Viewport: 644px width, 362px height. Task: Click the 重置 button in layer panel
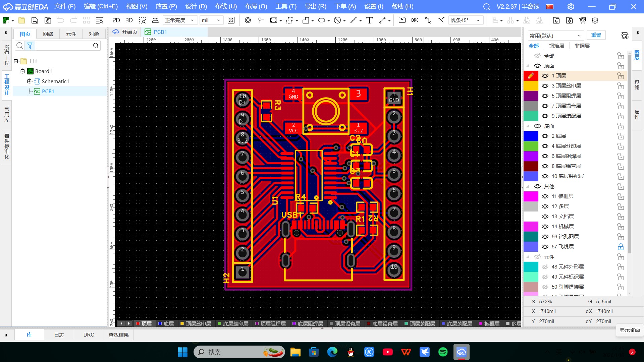(596, 35)
